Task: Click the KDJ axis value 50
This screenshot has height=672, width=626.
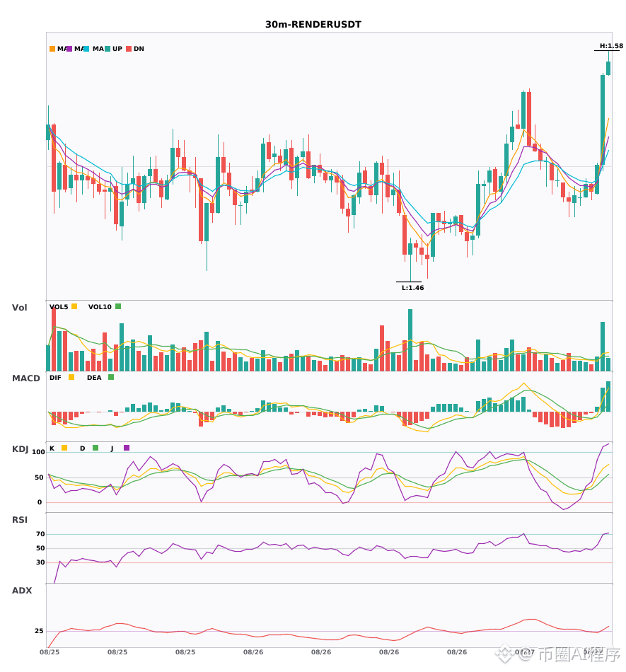Action: tap(39, 477)
